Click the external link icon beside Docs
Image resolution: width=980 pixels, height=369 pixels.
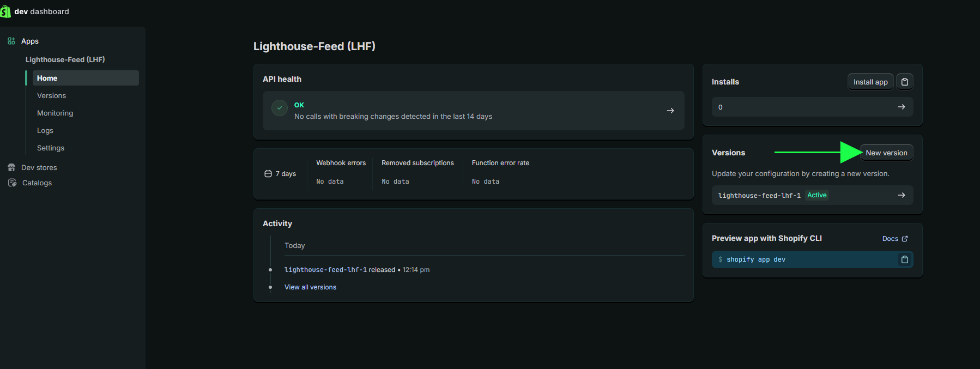pyautogui.click(x=905, y=239)
